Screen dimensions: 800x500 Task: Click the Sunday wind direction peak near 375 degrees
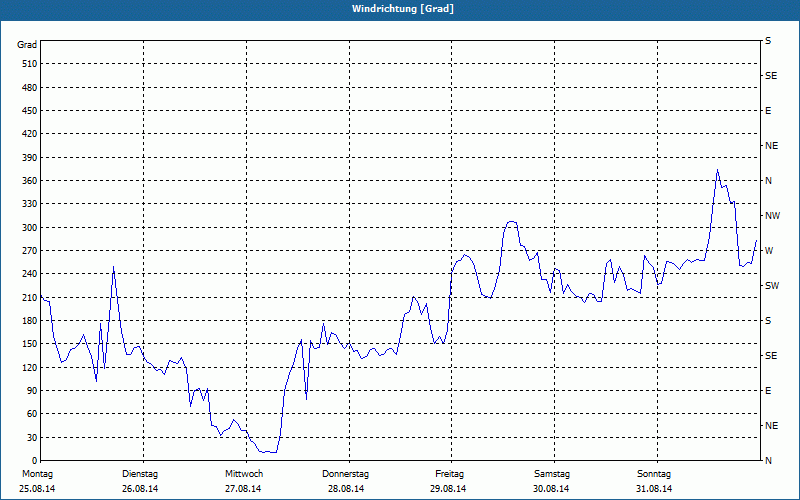coord(717,170)
